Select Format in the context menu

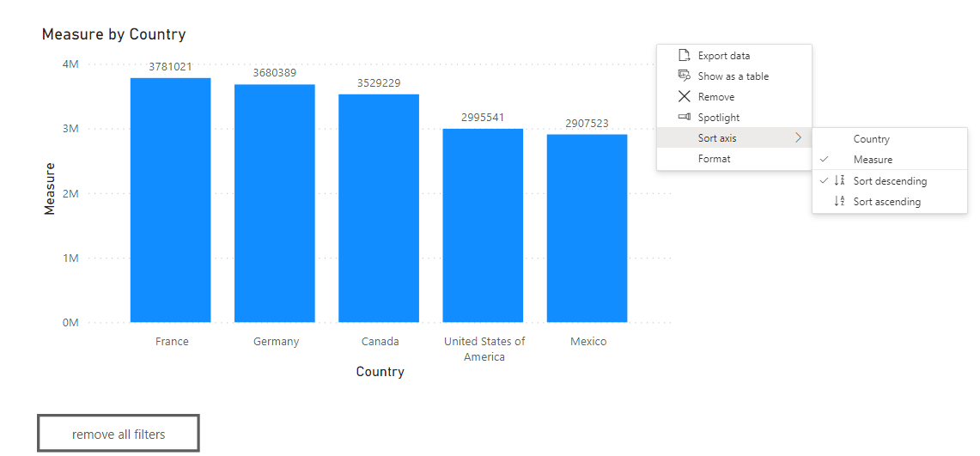733,159
